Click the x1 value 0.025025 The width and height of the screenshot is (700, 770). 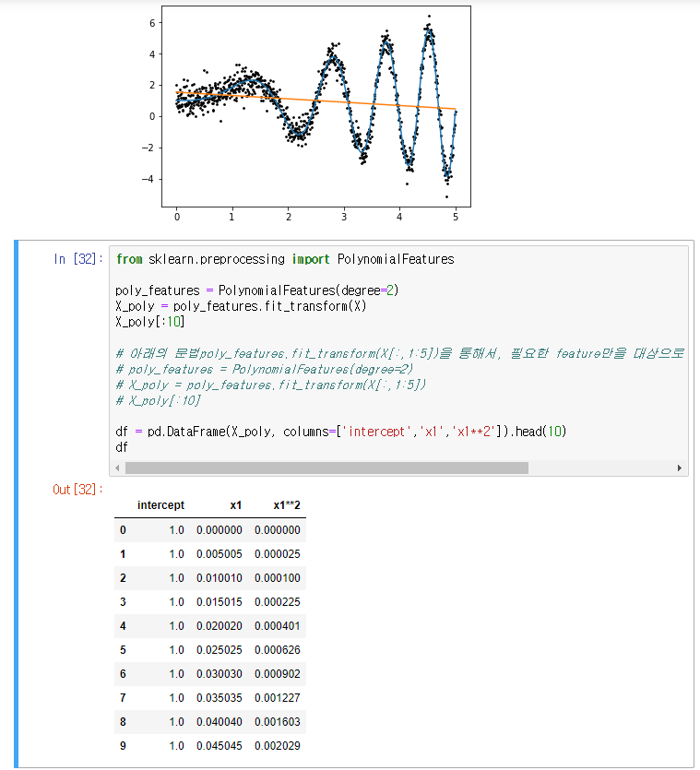tap(219, 650)
